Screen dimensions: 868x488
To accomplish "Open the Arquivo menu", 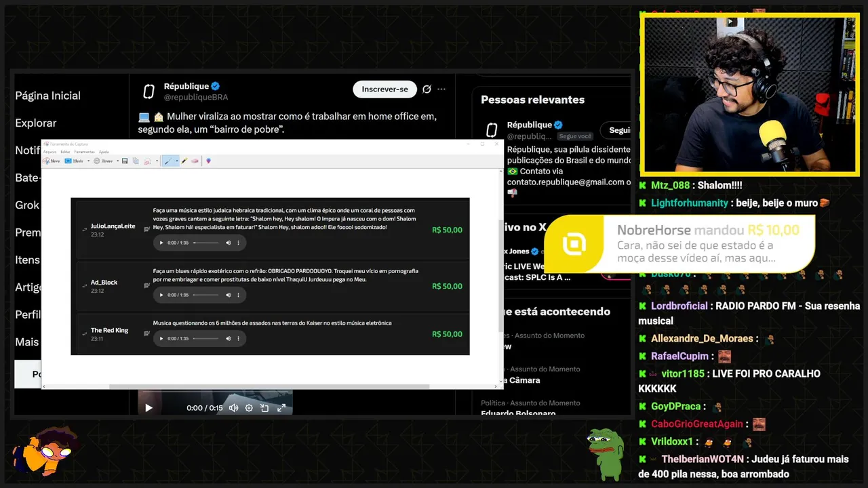I will coord(50,152).
